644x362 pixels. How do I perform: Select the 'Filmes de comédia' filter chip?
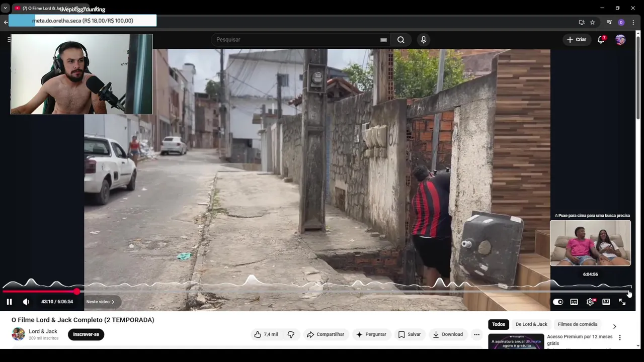(578, 324)
